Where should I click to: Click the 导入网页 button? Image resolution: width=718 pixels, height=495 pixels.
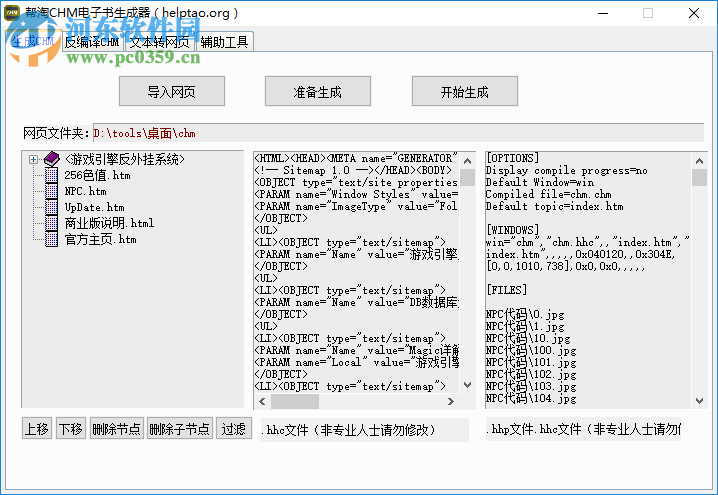click(172, 91)
